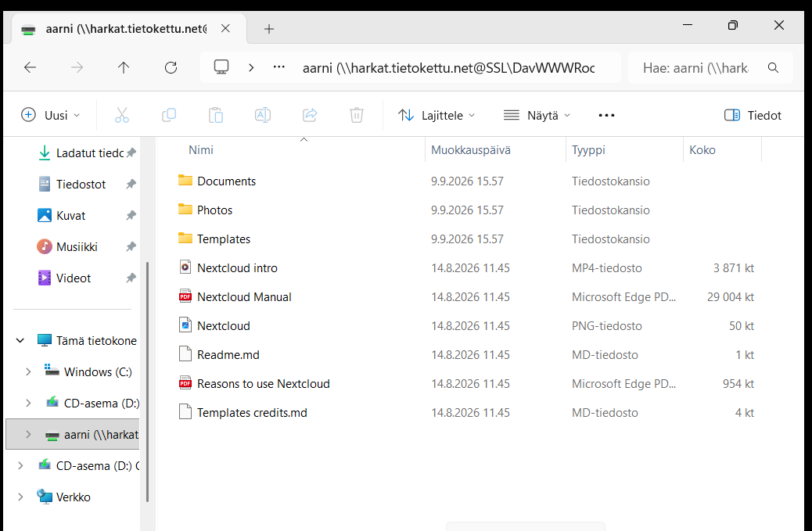
Task: Click the Delete trash icon
Action: tap(356, 115)
